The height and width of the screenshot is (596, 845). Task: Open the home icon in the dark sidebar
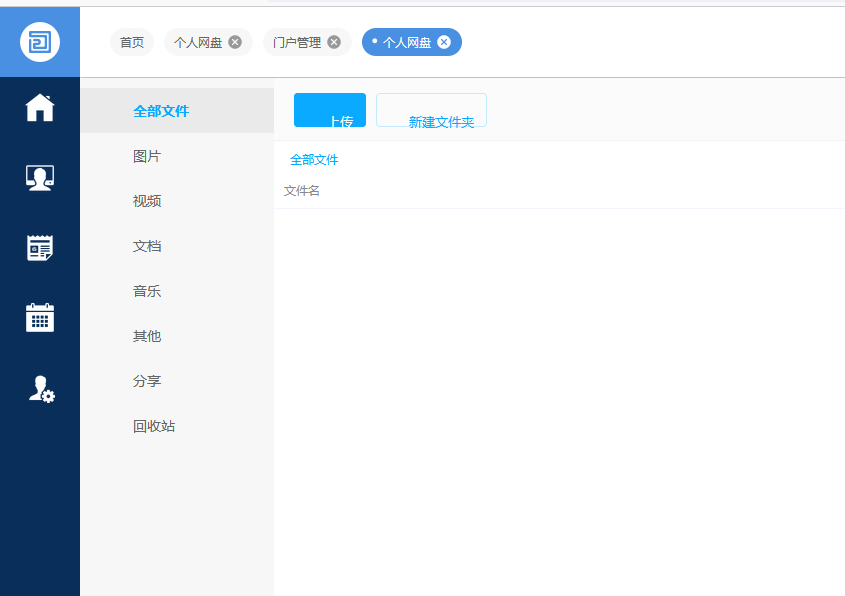click(40, 107)
